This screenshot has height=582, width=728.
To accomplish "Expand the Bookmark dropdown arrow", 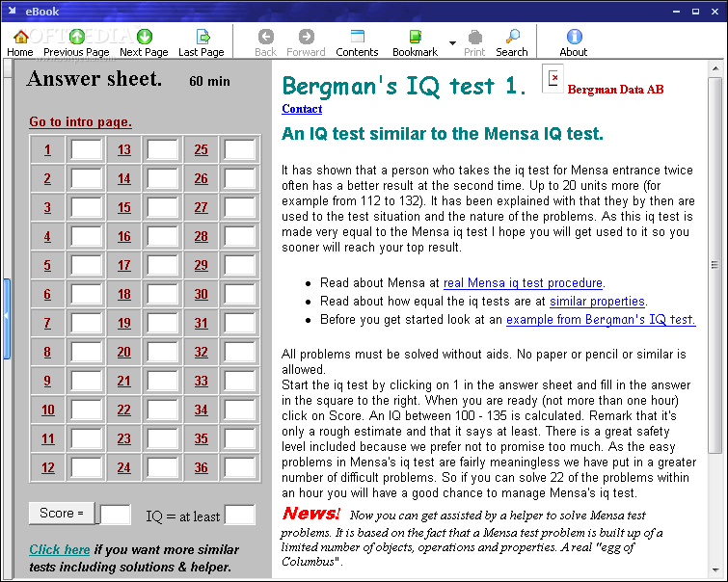I will [452, 43].
